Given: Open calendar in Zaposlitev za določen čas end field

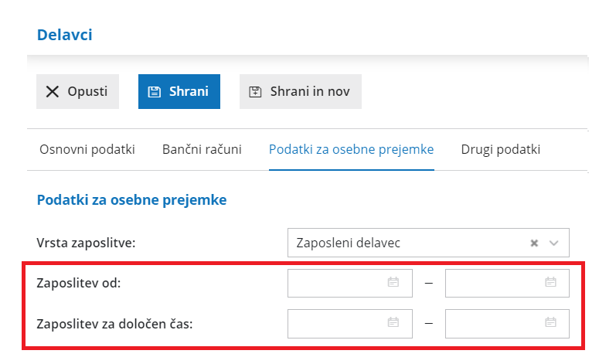Looking at the screenshot, I should [x=550, y=323].
